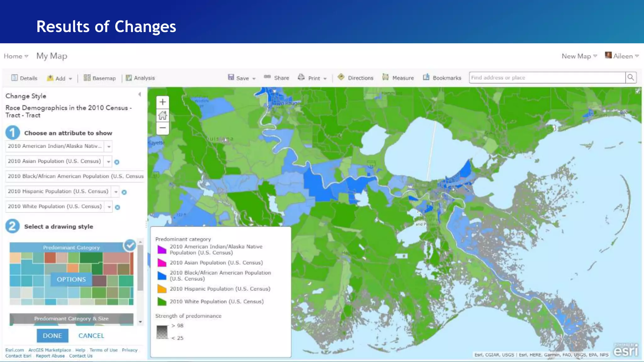Click the zoom in plus button

pyautogui.click(x=163, y=102)
